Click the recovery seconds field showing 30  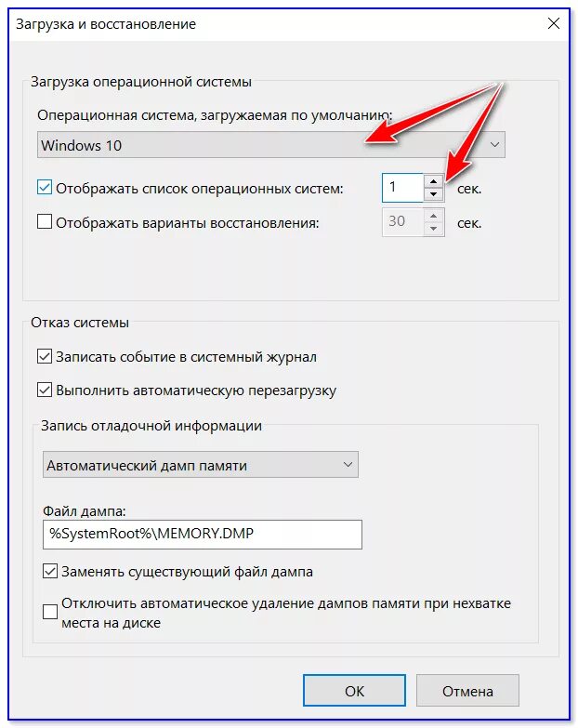point(402,222)
